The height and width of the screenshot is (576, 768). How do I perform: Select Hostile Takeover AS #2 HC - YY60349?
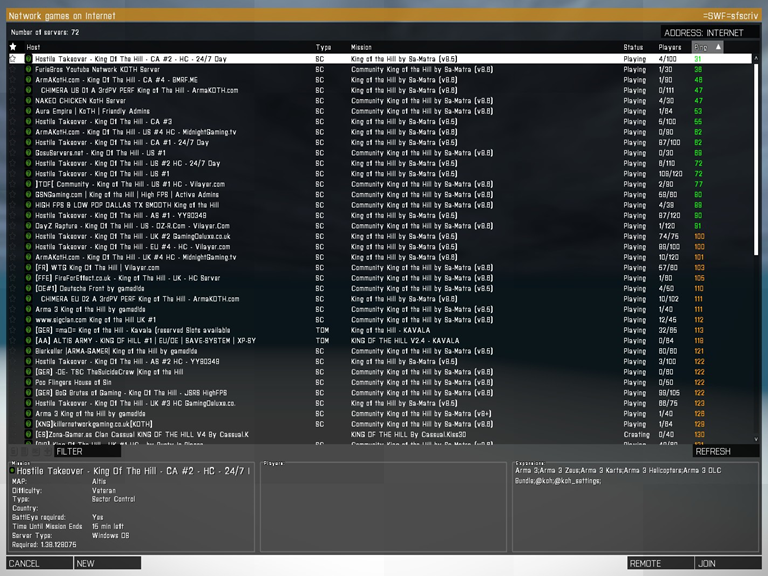point(380,361)
